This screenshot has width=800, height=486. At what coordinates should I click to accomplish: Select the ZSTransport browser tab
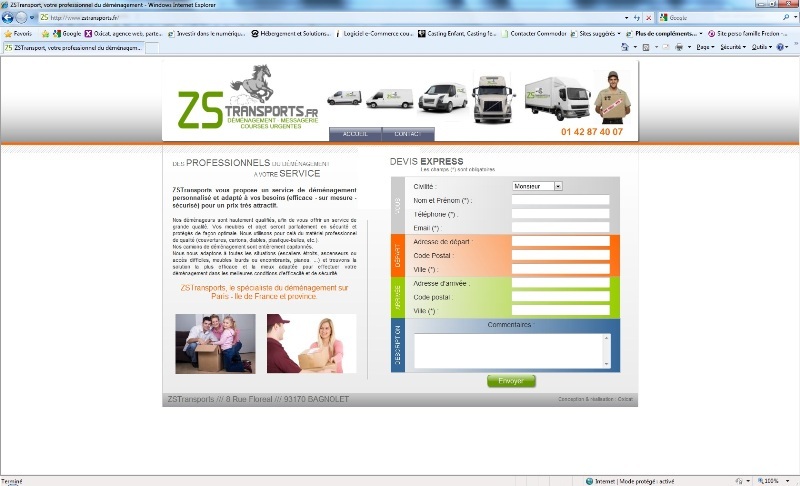[x=73, y=47]
